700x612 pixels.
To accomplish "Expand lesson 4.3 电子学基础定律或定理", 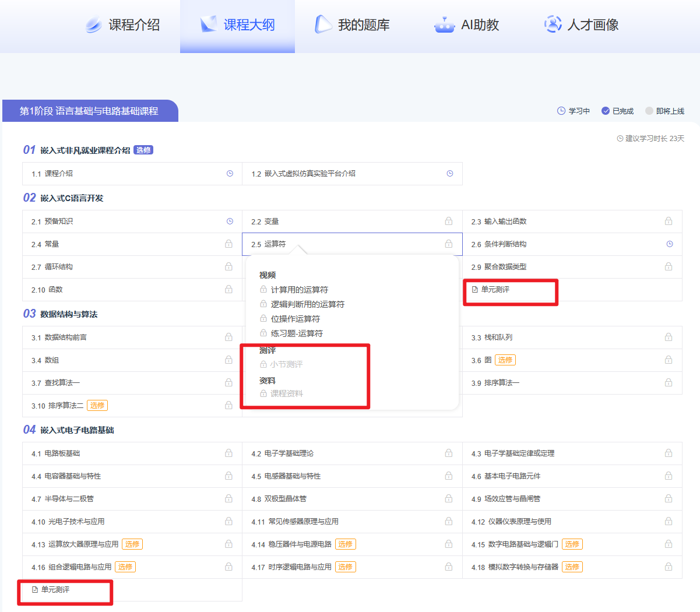I will tap(572, 453).
